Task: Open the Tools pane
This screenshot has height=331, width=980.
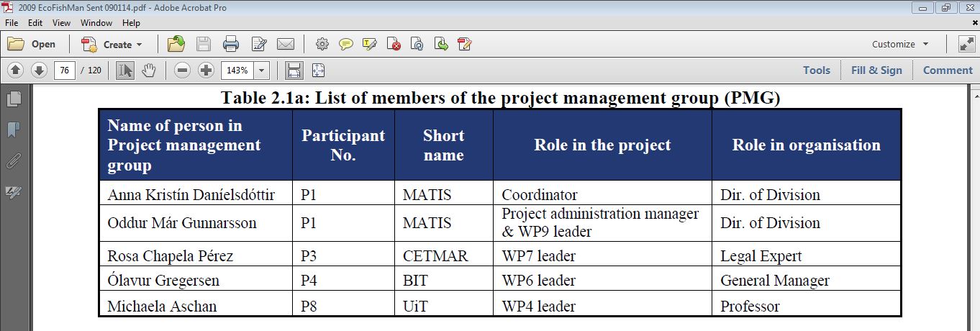Action: pos(817,70)
